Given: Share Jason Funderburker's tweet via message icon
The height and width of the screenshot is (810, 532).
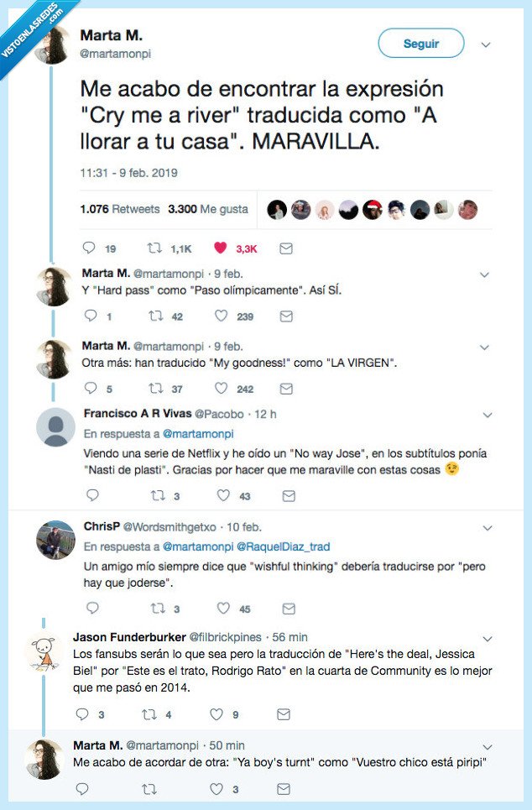Looking at the screenshot, I should (284, 714).
